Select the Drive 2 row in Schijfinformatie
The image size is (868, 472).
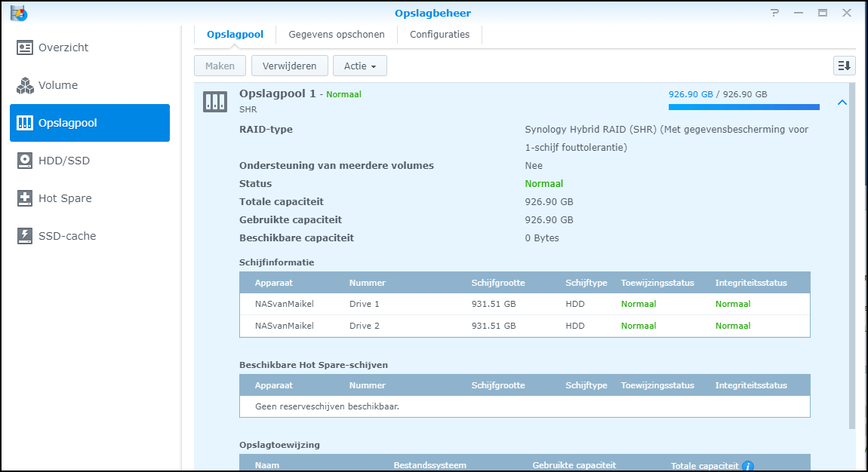pyautogui.click(x=525, y=326)
